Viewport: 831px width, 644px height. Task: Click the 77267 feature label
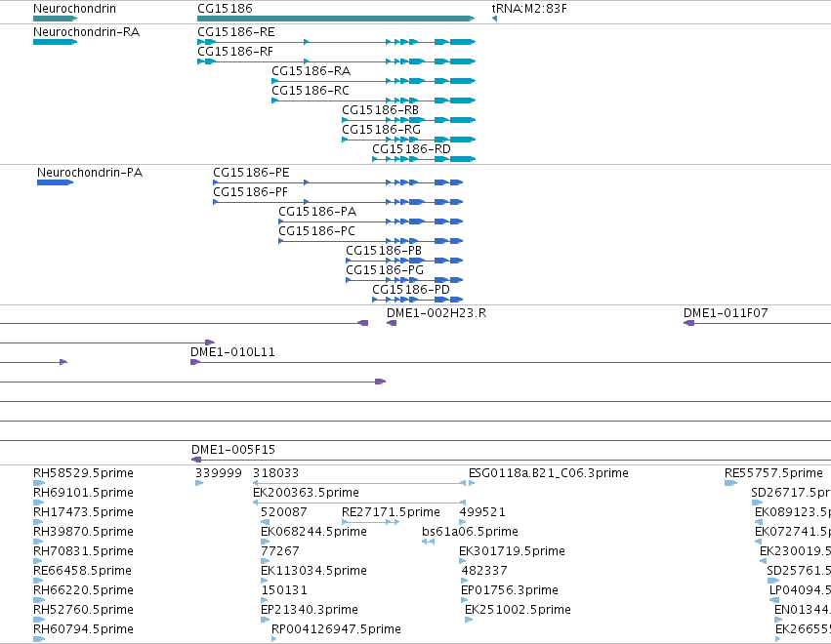tap(280, 551)
